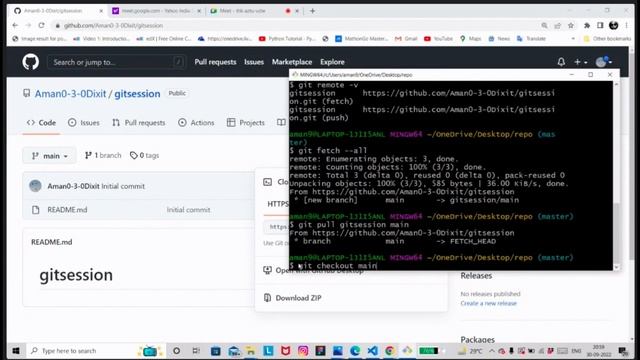The height and width of the screenshot is (360, 640).
Task: Open Cortana circle on taskbar
Action: click(x=176, y=351)
